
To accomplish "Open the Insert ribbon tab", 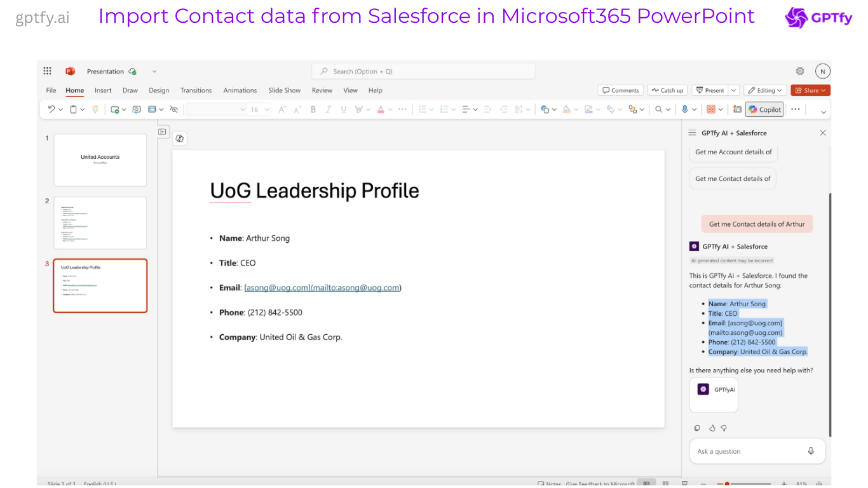I will pos(103,90).
